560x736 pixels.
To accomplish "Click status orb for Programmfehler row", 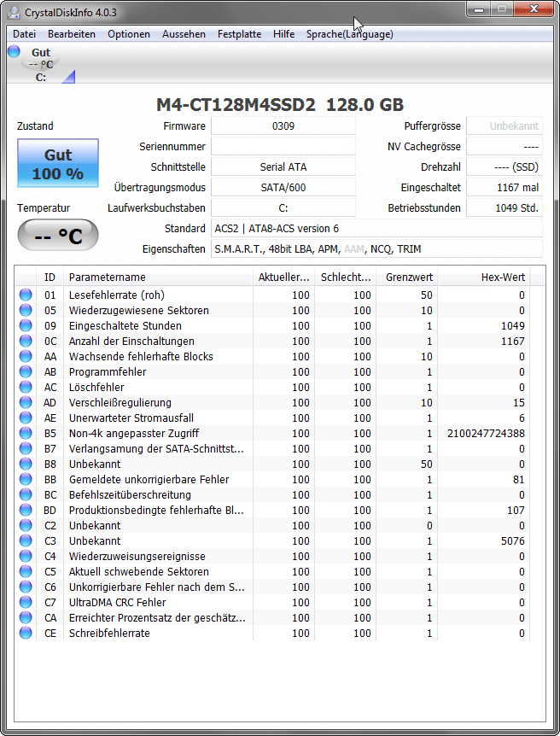I will point(26,371).
